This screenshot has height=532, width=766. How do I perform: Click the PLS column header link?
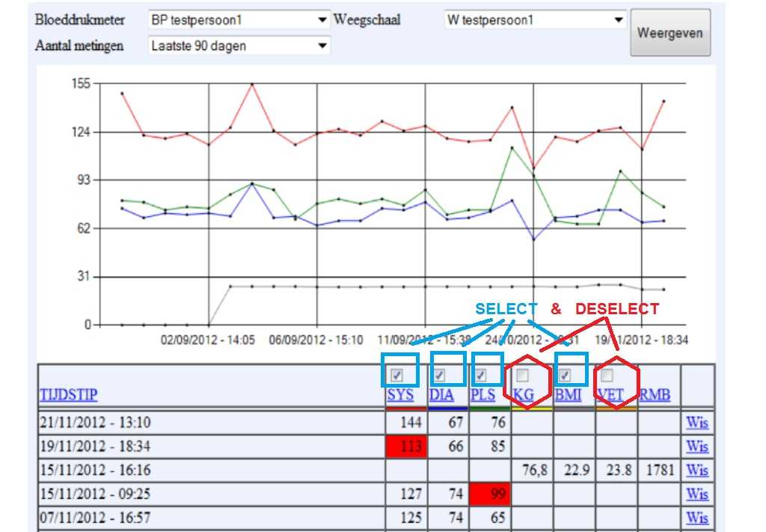tap(484, 395)
